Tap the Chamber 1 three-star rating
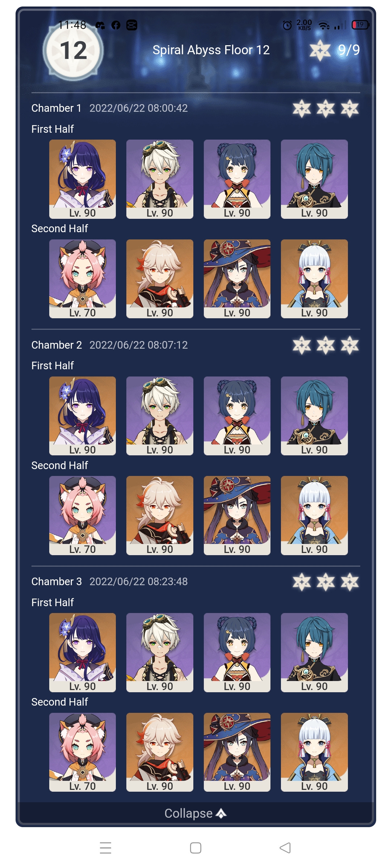The image size is (391, 868). pyautogui.click(x=326, y=109)
